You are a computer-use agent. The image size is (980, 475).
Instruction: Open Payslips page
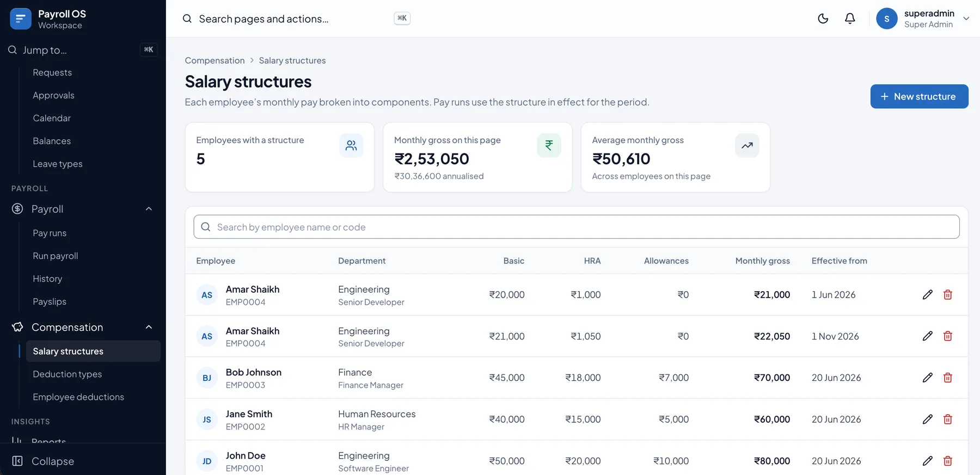click(50, 301)
